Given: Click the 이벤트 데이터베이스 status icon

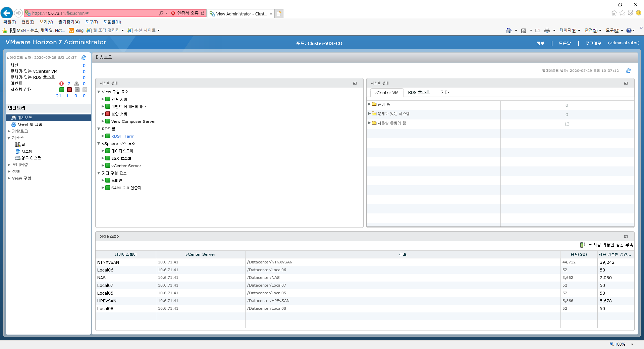Looking at the screenshot, I should (108, 106).
